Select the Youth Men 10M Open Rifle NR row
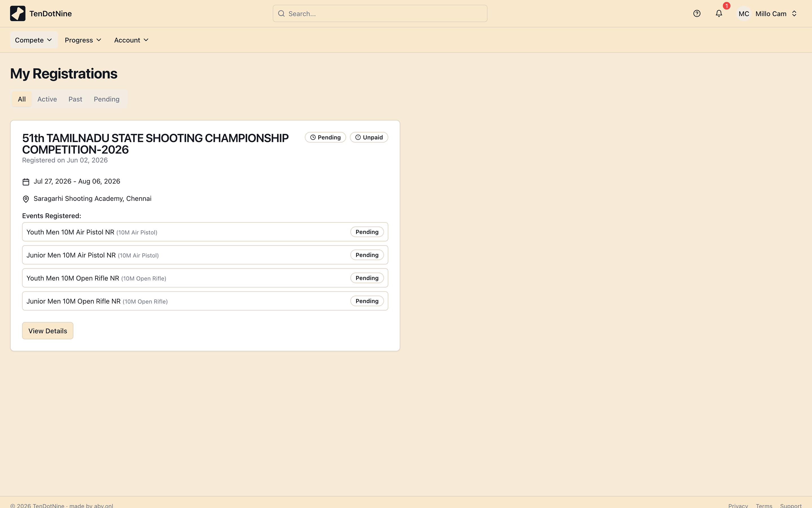Image resolution: width=812 pixels, height=508 pixels. pos(205,278)
